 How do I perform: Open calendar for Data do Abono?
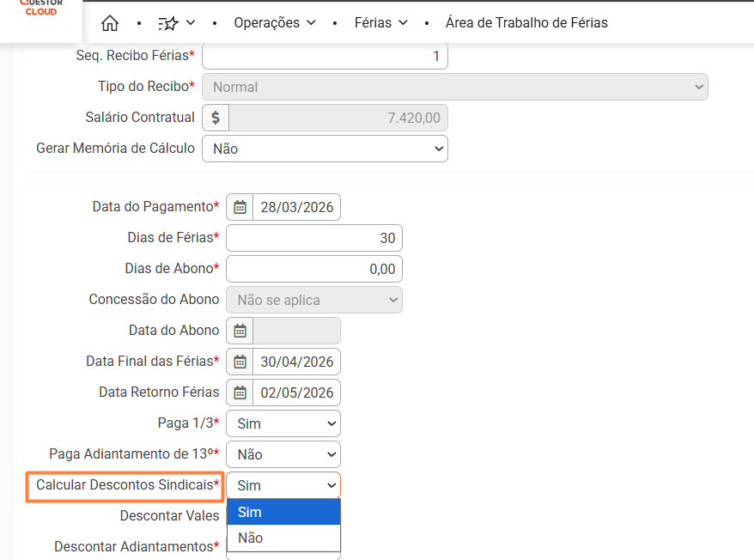click(240, 331)
